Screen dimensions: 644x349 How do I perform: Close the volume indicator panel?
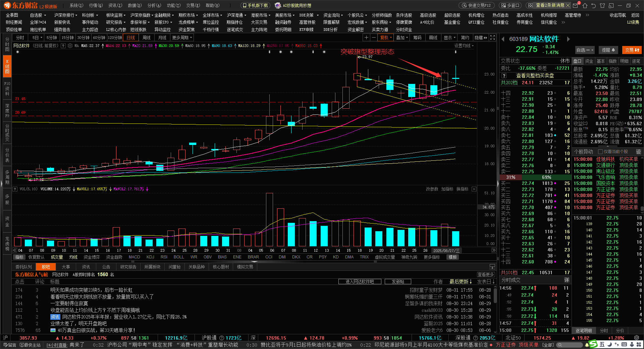pos(474,189)
